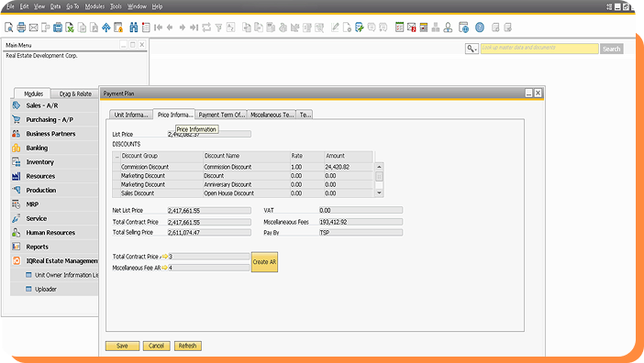Go to Next Record arrow icon
644x363 pixels.
182,27
